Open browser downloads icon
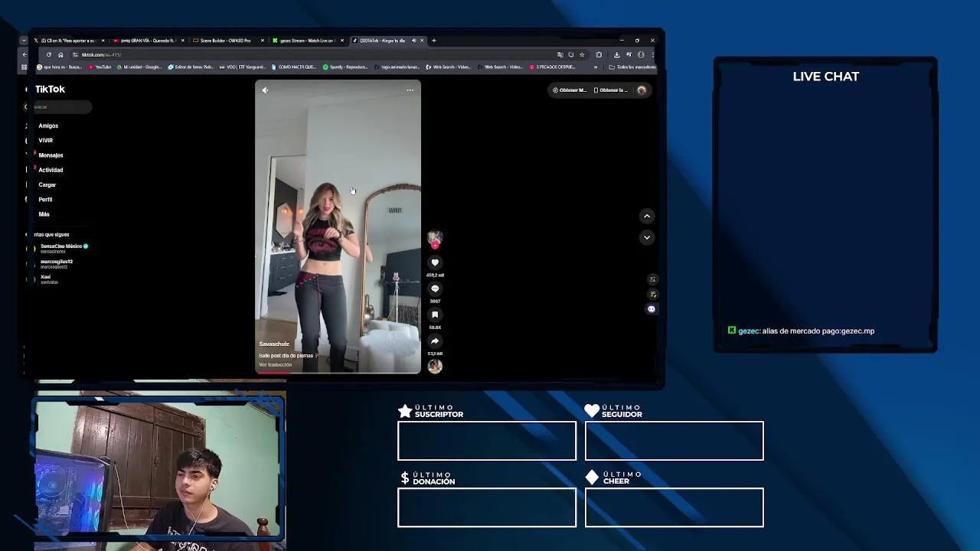The height and width of the screenshot is (551, 980). point(617,54)
